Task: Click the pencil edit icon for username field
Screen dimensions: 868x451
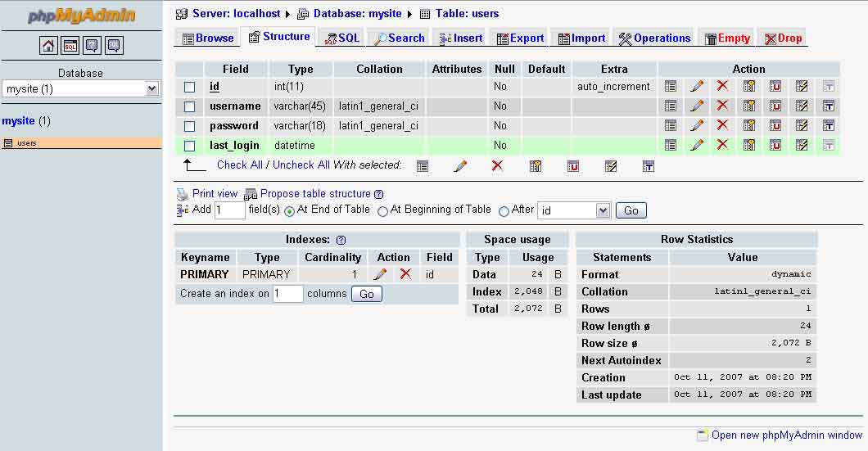Action: pos(697,106)
